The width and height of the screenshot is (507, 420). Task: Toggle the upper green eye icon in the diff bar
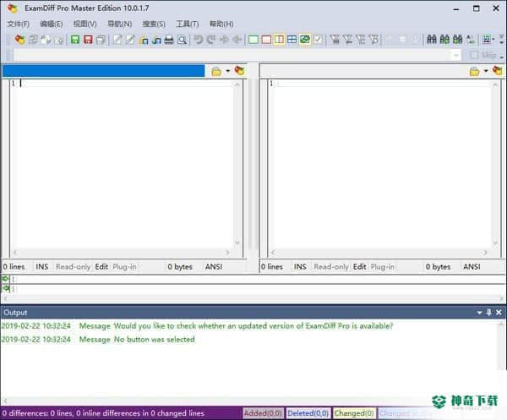(6, 279)
